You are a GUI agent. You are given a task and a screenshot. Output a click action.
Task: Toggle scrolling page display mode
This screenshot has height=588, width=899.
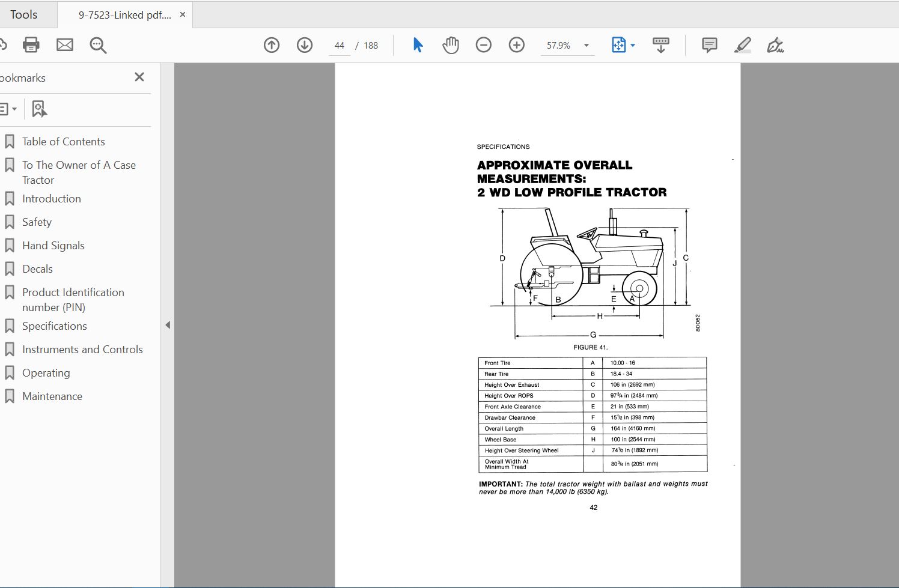[660, 44]
